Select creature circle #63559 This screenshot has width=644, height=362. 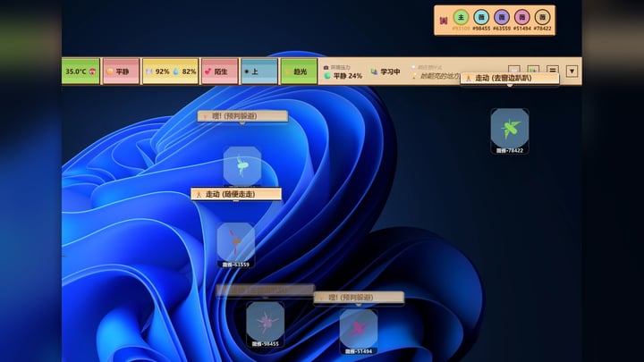click(502, 17)
